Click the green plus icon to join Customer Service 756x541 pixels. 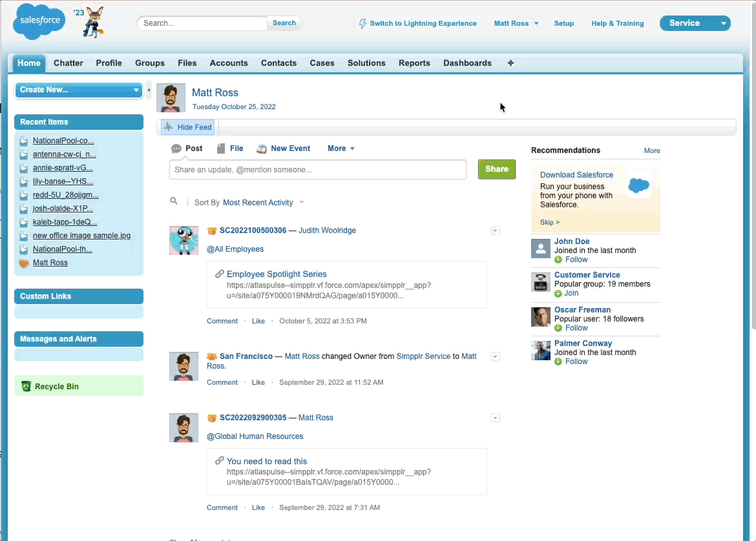tap(558, 293)
